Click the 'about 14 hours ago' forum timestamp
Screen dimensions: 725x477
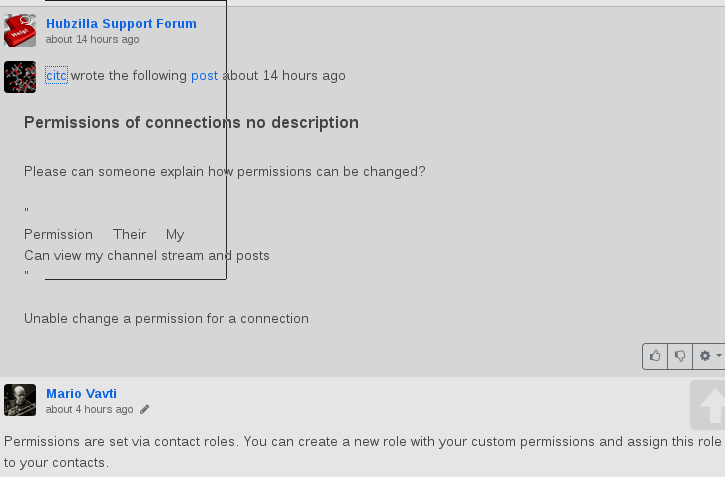click(92, 39)
